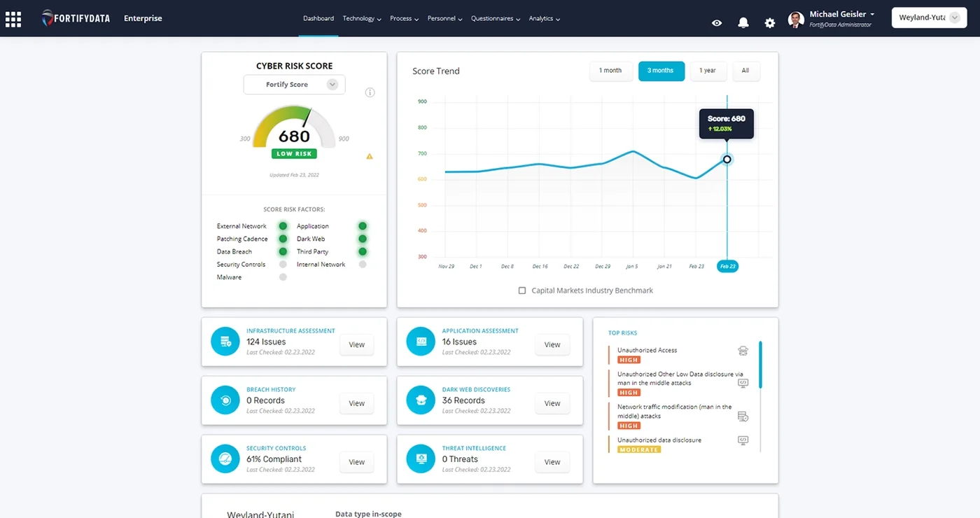The image size is (980, 518).
Task: Click Michael Geisler's profile avatar
Action: point(796,19)
